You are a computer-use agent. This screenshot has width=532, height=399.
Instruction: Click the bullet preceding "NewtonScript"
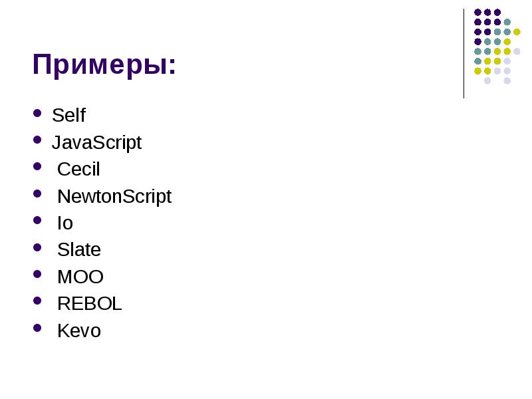pyautogui.click(x=37, y=194)
